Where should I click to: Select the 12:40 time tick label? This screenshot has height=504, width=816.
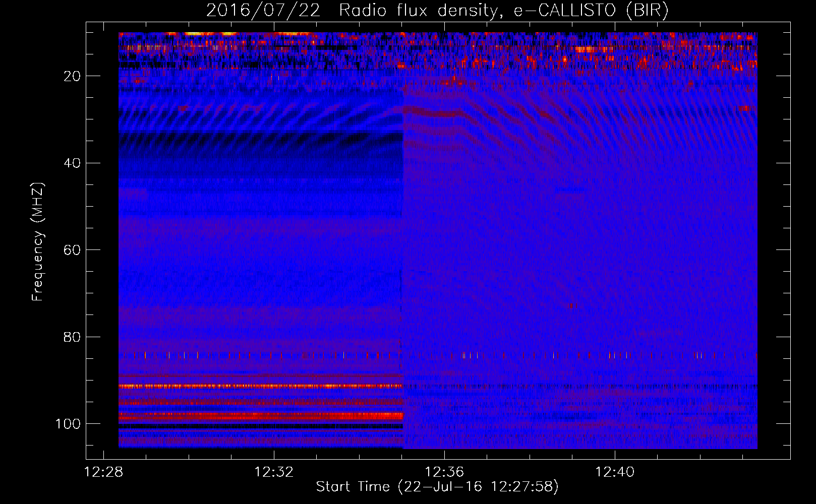click(x=615, y=472)
